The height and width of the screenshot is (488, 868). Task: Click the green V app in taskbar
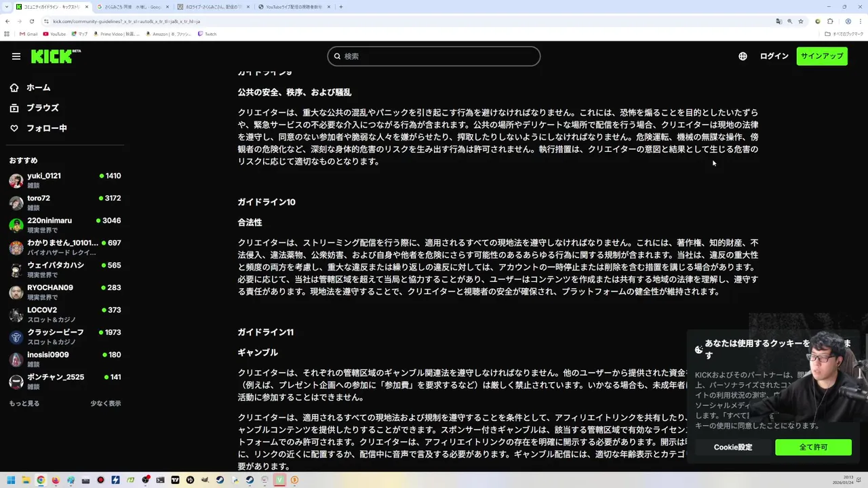[x=279, y=480]
